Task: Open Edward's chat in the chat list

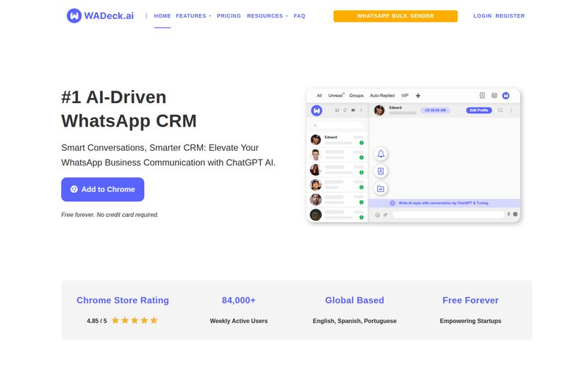Action: tap(337, 140)
